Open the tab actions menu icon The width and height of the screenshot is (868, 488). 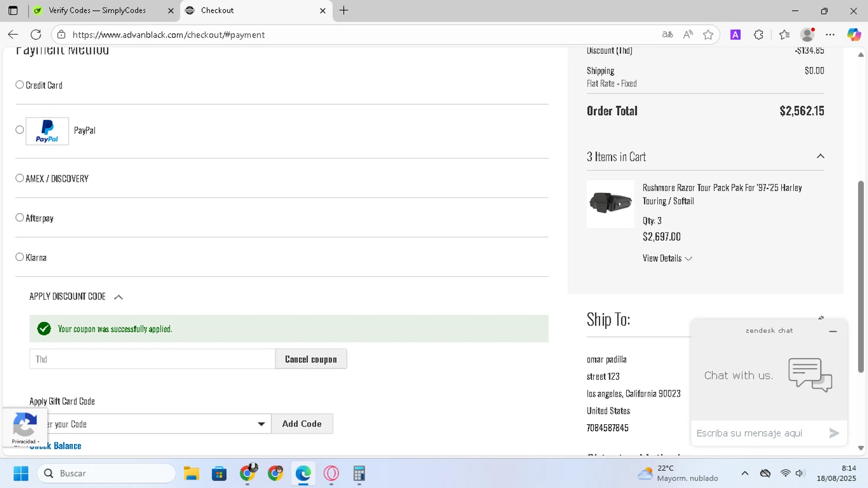coord(13,10)
